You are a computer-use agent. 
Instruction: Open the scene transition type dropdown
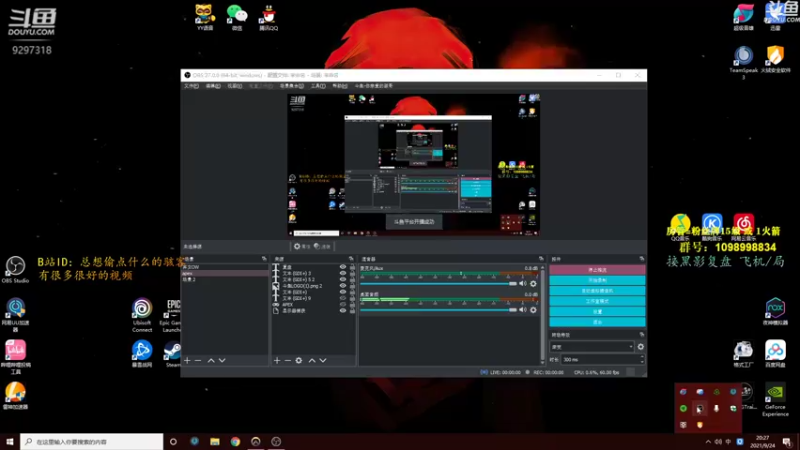coord(592,346)
